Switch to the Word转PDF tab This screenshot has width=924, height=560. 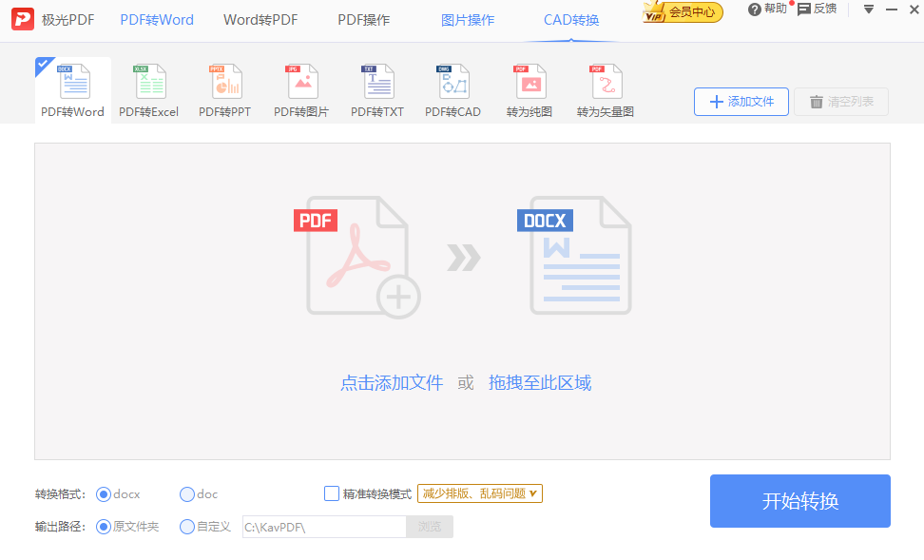pos(260,19)
